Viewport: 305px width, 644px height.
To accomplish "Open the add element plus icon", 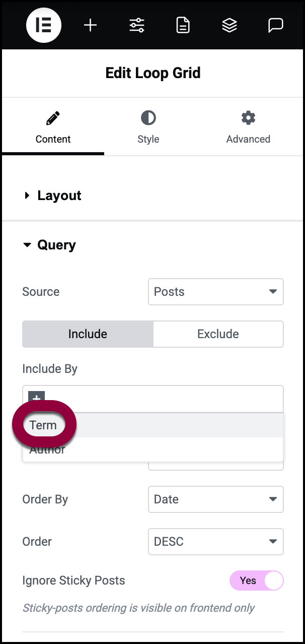I will 90,25.
